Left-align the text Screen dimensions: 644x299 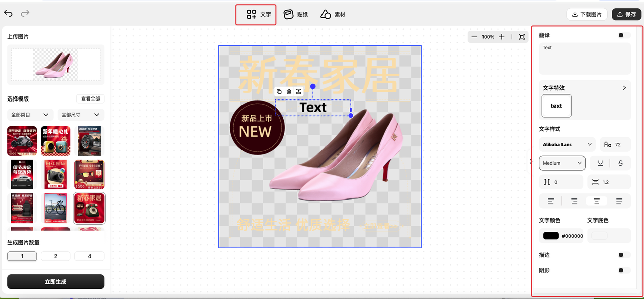(x=551, y=201)
